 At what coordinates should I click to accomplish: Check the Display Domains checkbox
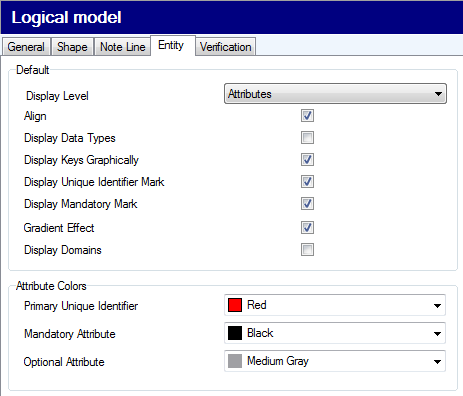tap(307, 250)
